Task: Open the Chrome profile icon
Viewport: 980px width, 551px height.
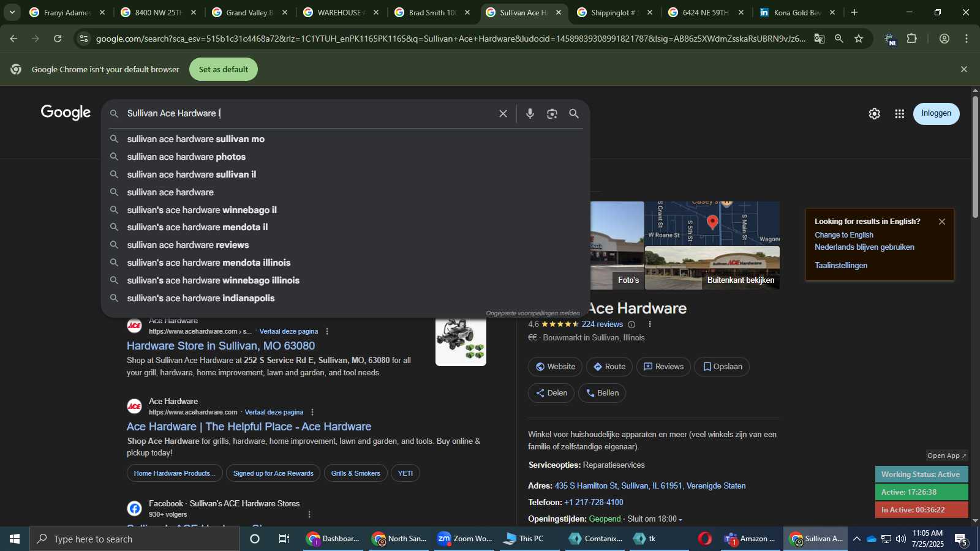Action: click(944, 39)
